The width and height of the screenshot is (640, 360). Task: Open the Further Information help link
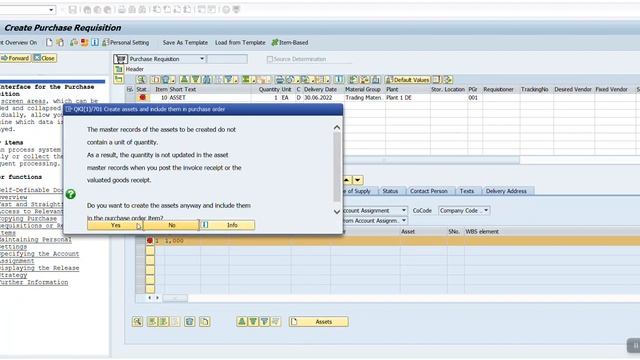[x=33, y=282]
